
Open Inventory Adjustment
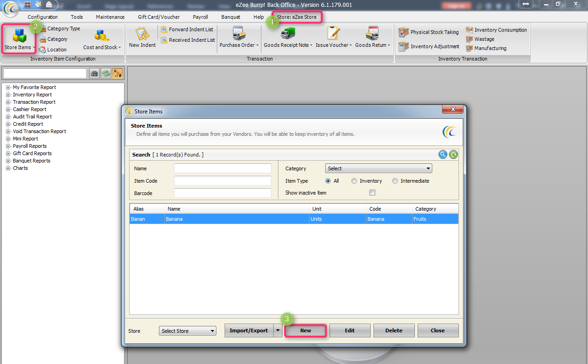point(429,46)
